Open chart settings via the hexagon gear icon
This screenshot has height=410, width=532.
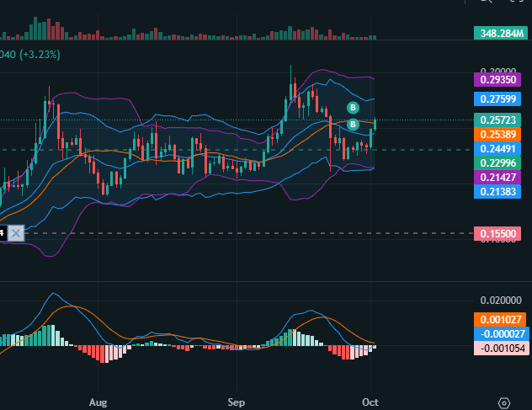pyautogui.click(x=504, y=402)
